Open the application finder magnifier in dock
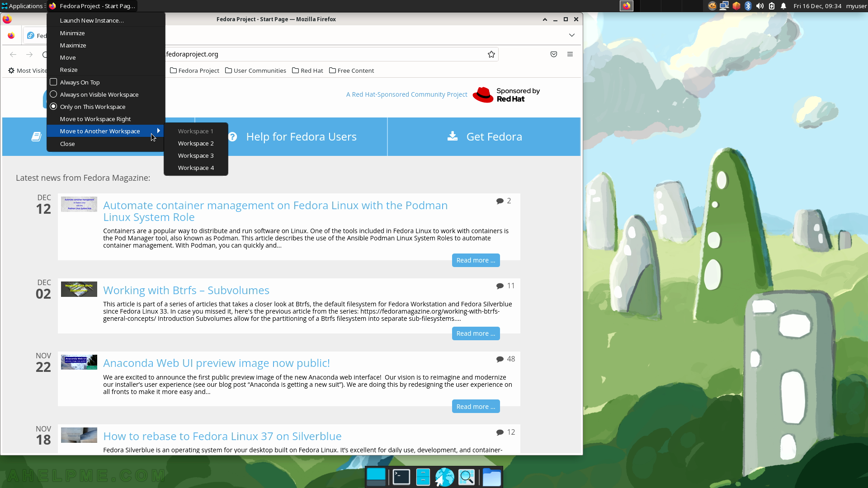Image resolution: width=868 pixels, height=488 pixels. (467, 477)
